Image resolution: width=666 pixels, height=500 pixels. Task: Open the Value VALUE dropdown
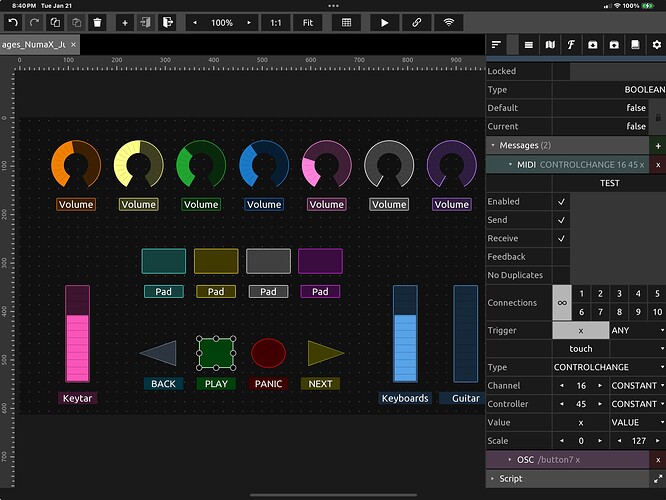tap(638, 422)
